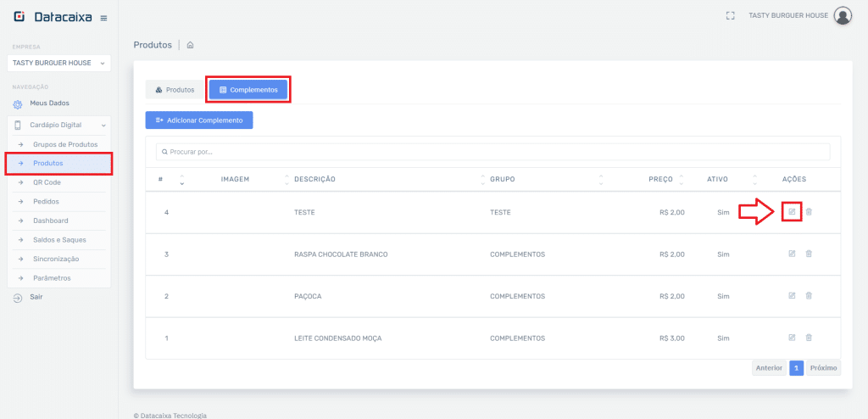Delete the TESTE complement via trash icon
868x419 pixels.
809,211
